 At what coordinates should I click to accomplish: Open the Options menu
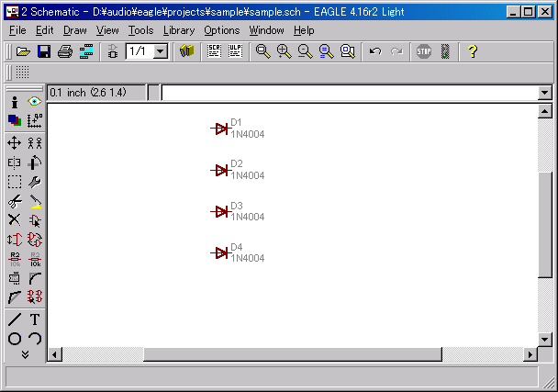(x=222, y=30)
